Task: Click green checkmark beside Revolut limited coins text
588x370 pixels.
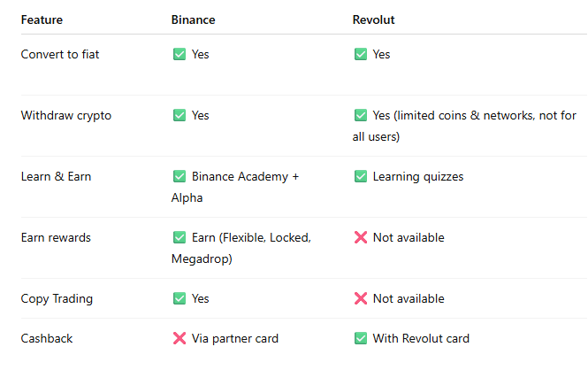Action: 360,116
